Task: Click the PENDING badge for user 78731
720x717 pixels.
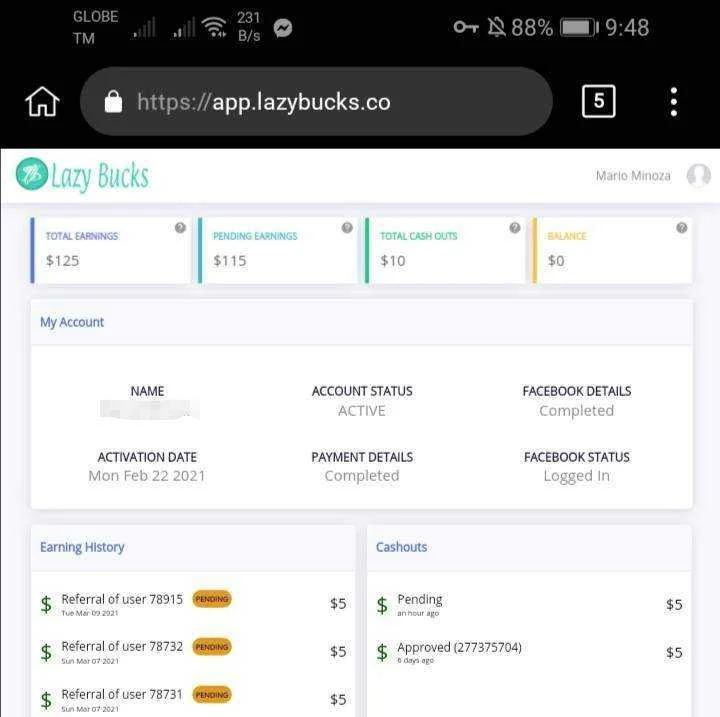Action: 212,694
